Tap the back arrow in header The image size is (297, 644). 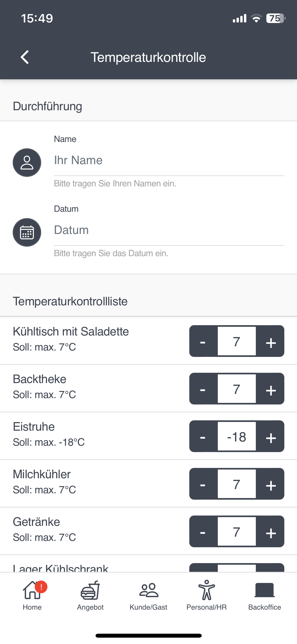click(25, 57)
